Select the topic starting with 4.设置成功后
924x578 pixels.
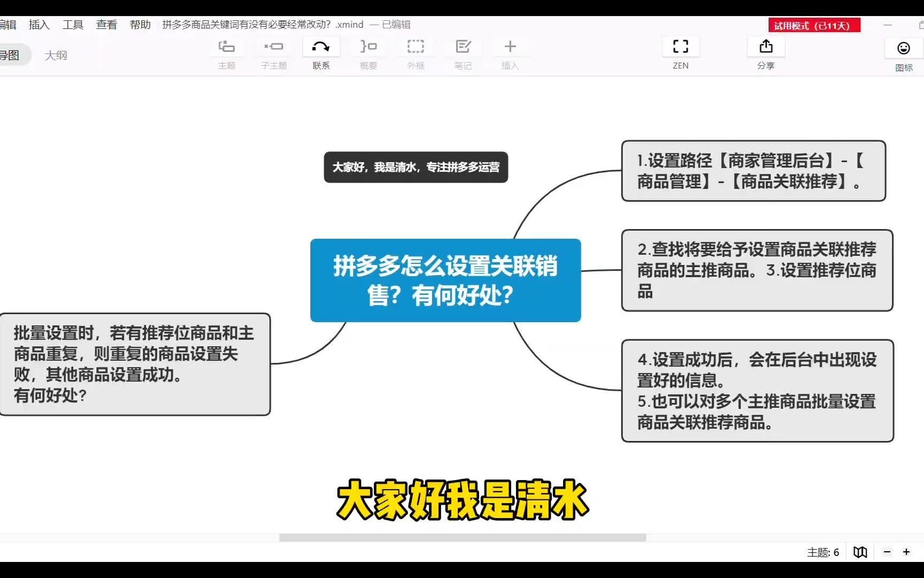(758, 391)
